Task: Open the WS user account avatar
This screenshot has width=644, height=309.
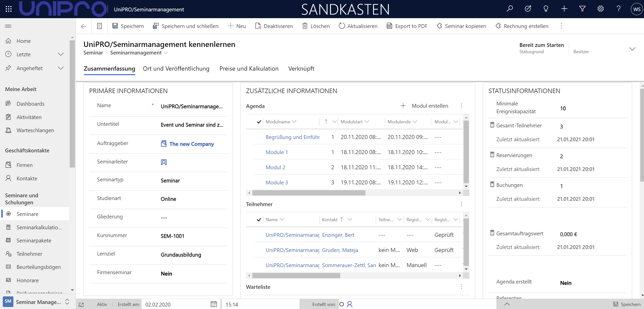Action: pyautogui.click(x=637, y=9)
